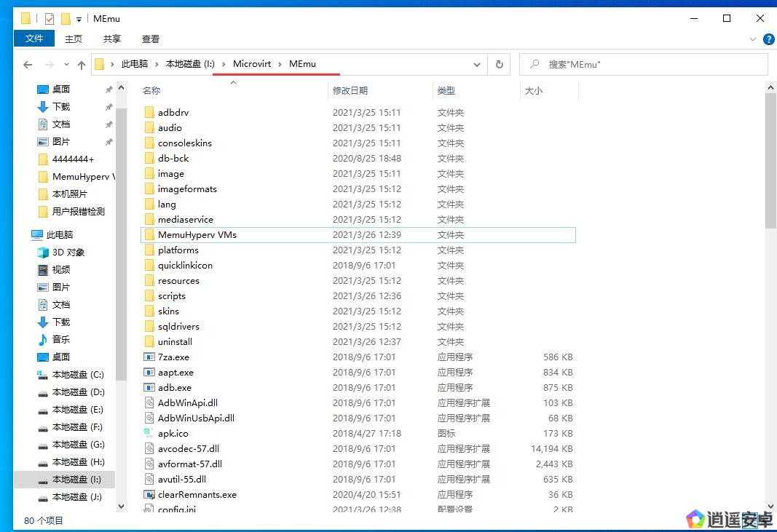Click the AdbWinApi.dll file icon
Image resolution: width=777 pixels, height=532 pixels.
149,402
